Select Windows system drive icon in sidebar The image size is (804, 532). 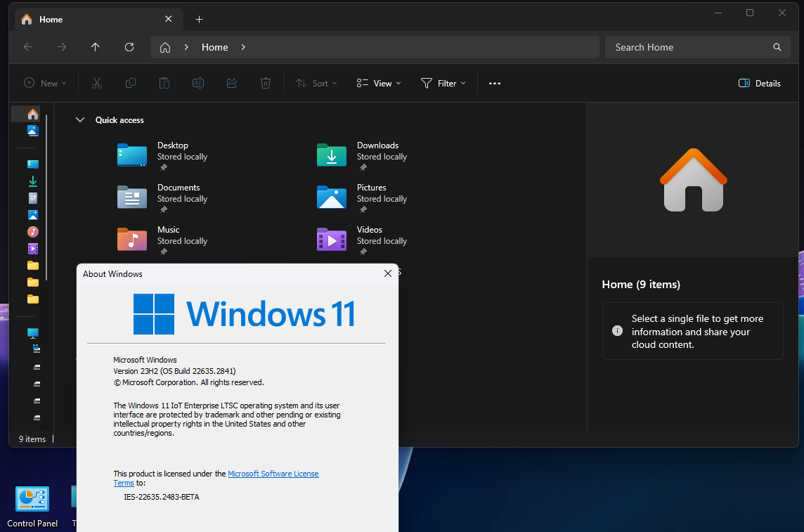[37, 349]
